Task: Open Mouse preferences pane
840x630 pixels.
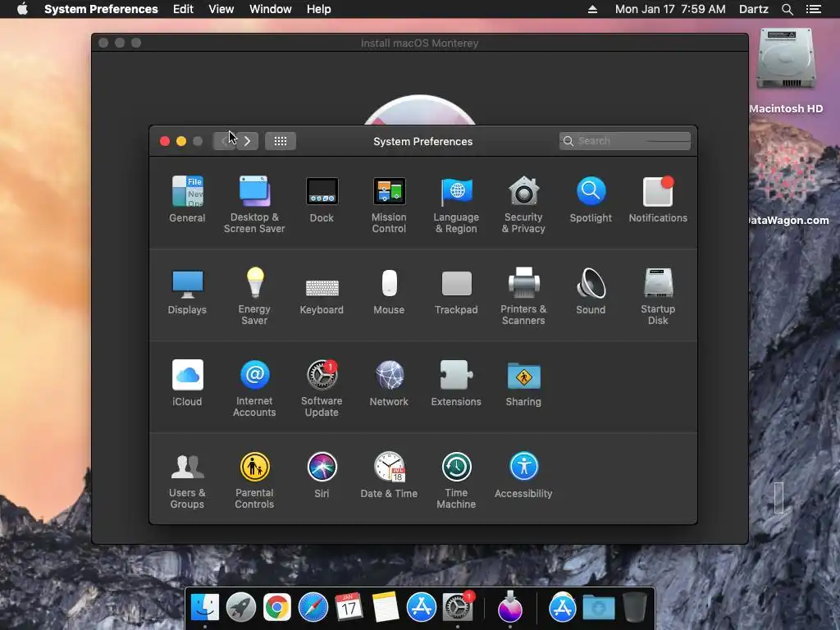Action: (389, 291)
